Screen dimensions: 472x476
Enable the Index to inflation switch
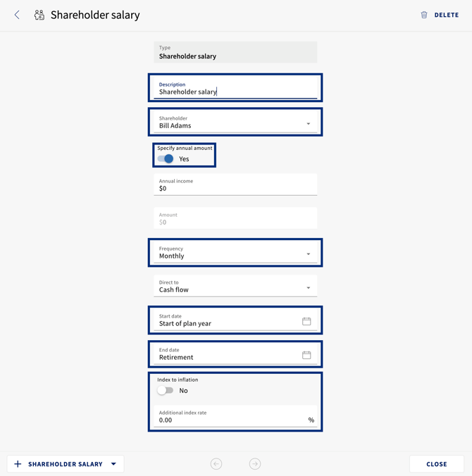[x=166, y=390]
